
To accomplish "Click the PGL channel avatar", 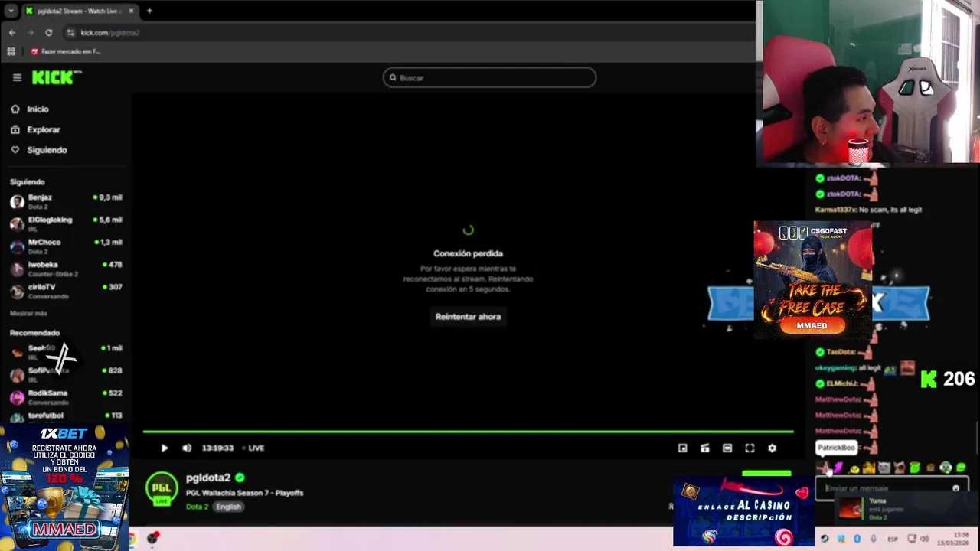I will (162, 489).
